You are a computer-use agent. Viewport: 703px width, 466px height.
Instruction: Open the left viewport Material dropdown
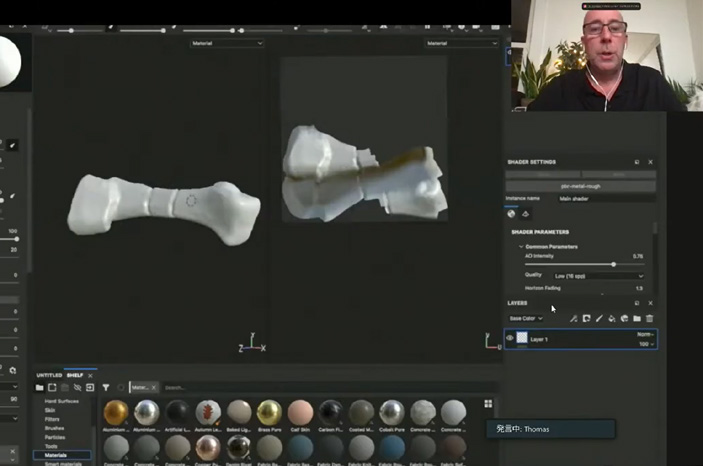227,43
